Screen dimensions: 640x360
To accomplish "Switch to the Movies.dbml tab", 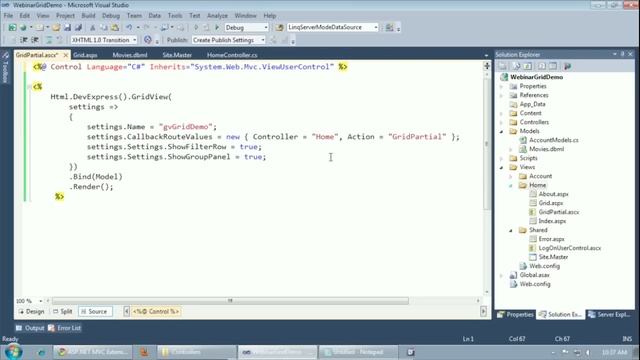I will tap(130, 55).
